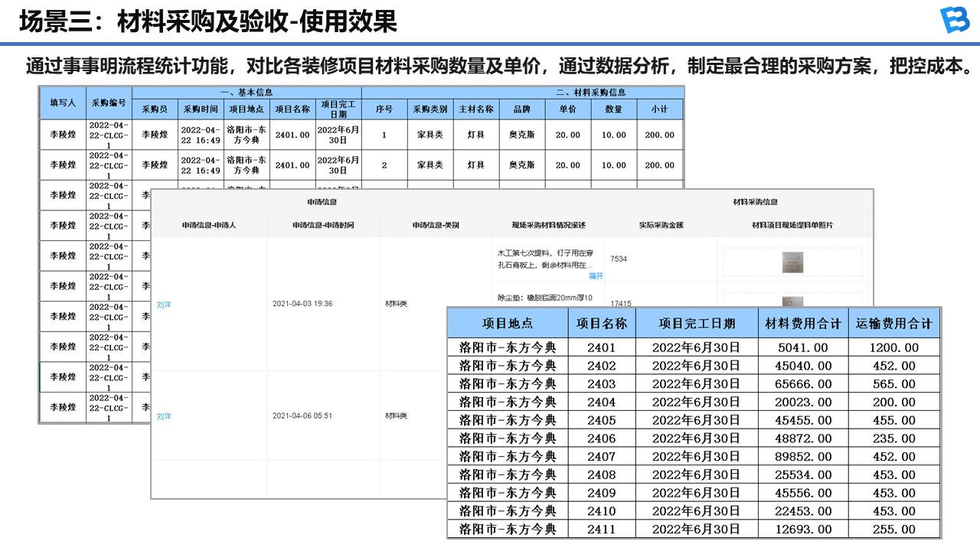This screenshot has height=551, width=980.
Task: Click the upper 刘洋 applicant link
Action: coord(164,305)
